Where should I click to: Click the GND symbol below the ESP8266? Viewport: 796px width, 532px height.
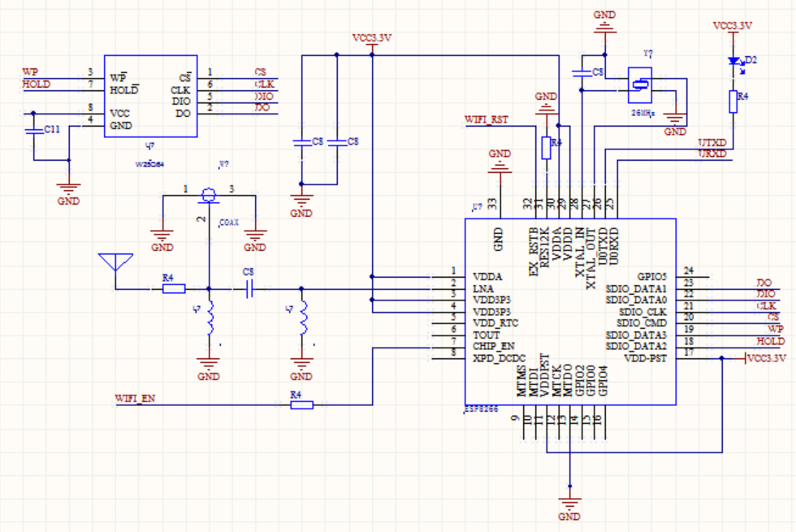569,505
